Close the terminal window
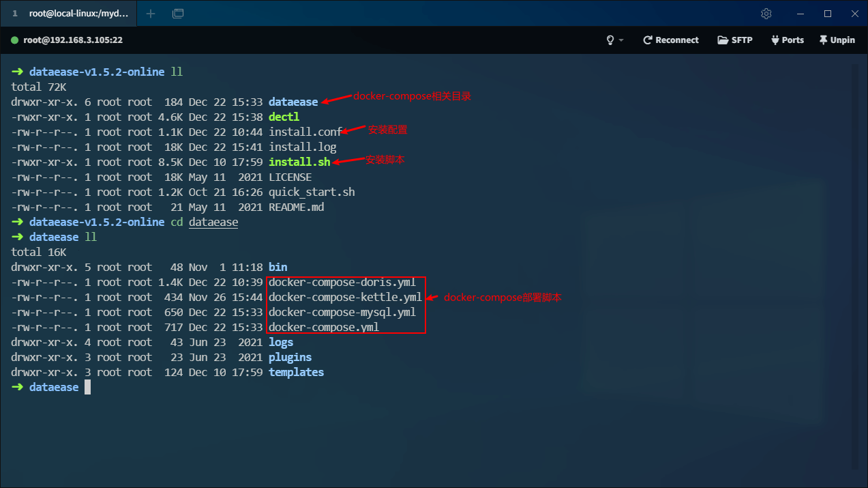Screen dimensions: 868x488 [x=855, y=14]
